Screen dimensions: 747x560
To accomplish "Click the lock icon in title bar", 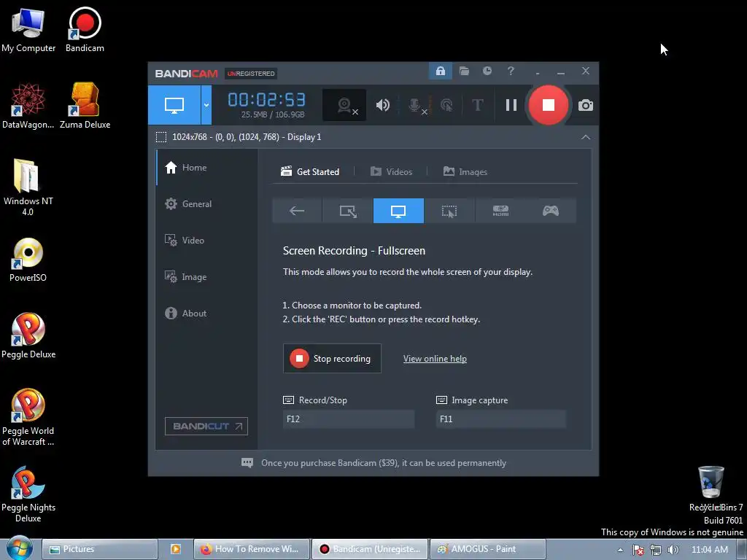I will (x=440, y=71).
